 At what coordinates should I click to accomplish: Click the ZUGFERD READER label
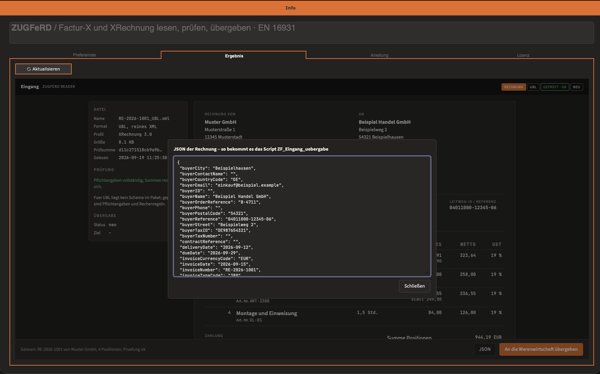click(59, 87)
